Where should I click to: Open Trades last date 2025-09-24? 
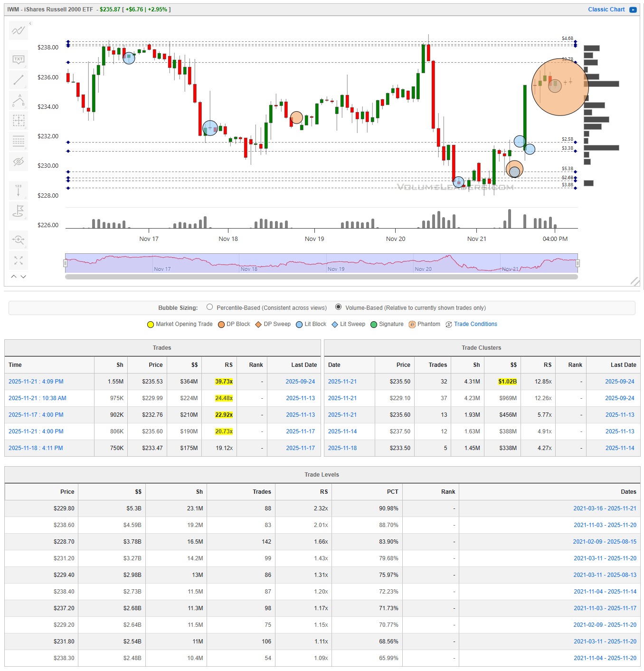300,382
